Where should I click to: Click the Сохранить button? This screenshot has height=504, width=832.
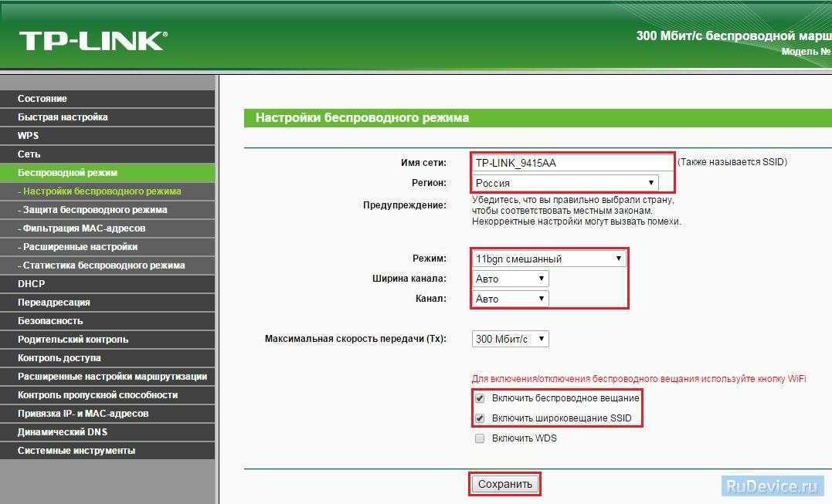(x=505, y=485)
